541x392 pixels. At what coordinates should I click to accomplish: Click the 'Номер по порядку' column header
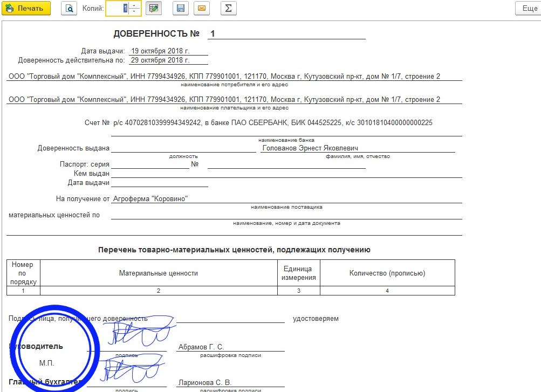click(x=23, y=273)
